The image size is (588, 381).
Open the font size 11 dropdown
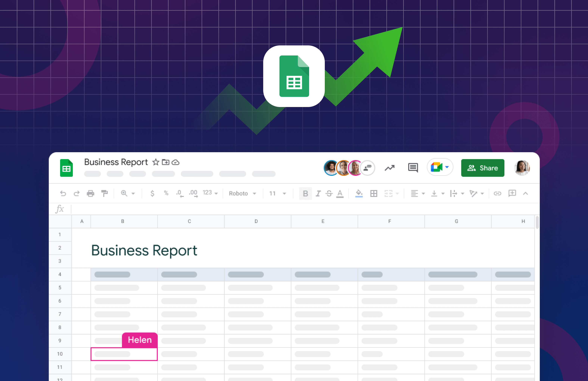point(278,193)
